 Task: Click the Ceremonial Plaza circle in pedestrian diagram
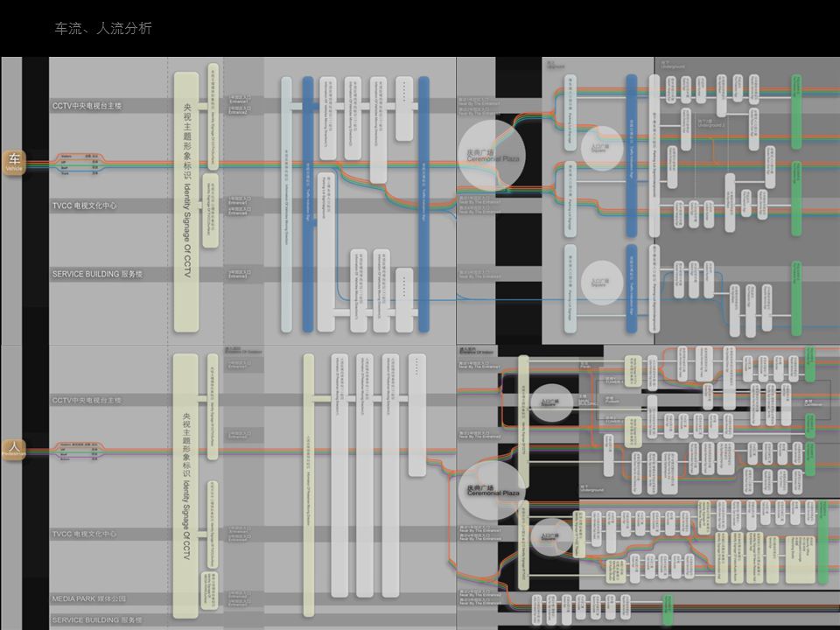[492, 491]
